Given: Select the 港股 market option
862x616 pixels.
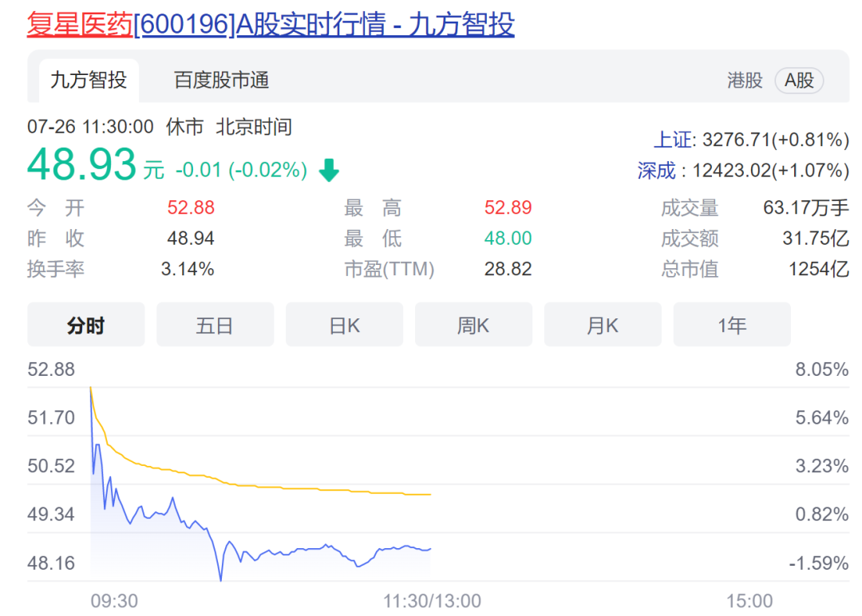Looking at the screenshot, I should pyautogui.click(x=745, y=81).
